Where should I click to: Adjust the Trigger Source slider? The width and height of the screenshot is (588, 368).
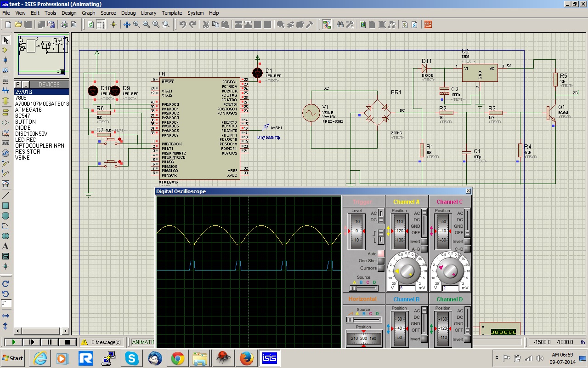(363, 288)
